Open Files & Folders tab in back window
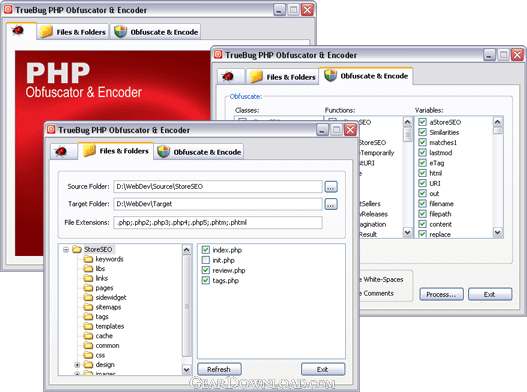The width and height of the screenshot is (527, 392). click(73, 32)
